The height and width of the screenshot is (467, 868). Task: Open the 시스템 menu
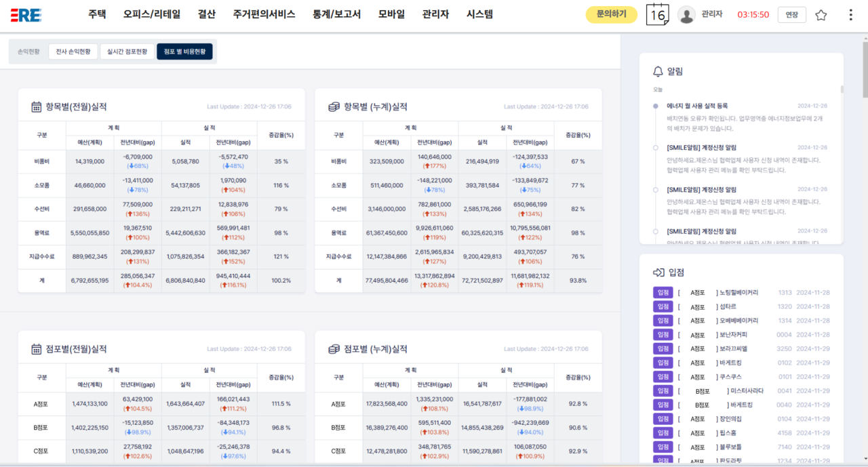[479, 13]
